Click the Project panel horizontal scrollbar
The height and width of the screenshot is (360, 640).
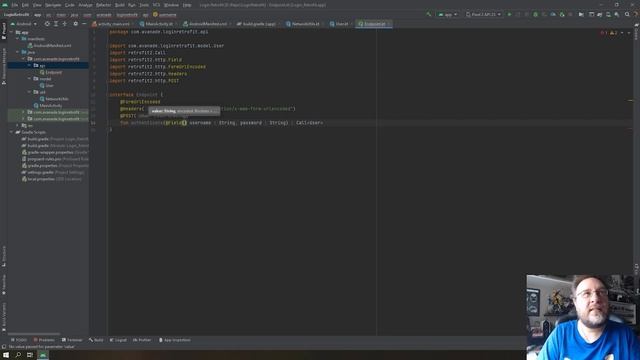(x=34, y=334)
